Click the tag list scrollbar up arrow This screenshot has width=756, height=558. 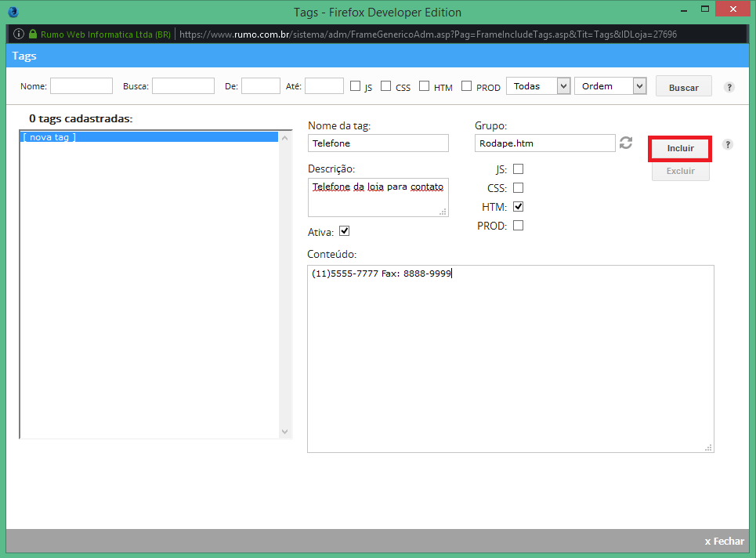point(284,138)
